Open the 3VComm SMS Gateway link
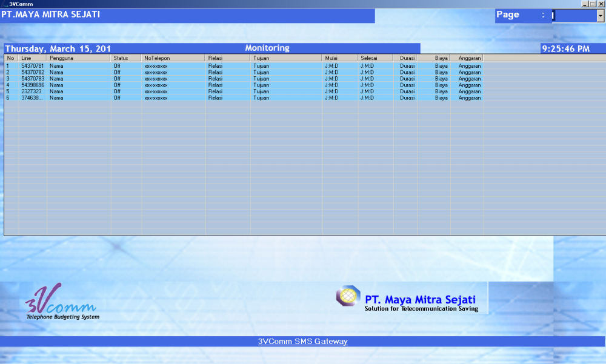 (302, 342)
